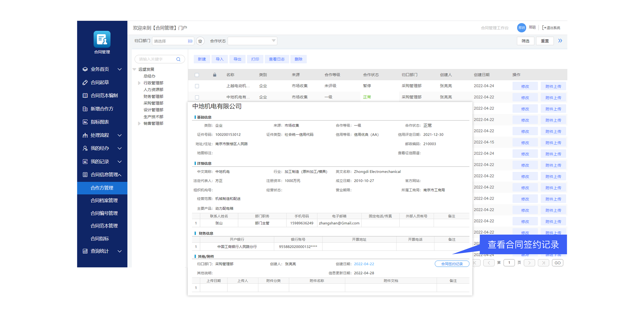Click the 合同管理 app logo at top left
Screen dimensions: 644x315
102,39
